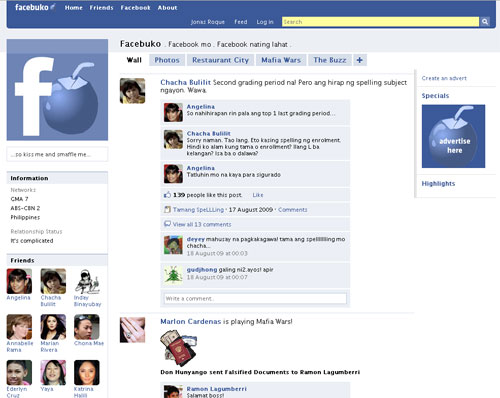Open About in top navigation
500x398 pixels.
pos(167,8)
